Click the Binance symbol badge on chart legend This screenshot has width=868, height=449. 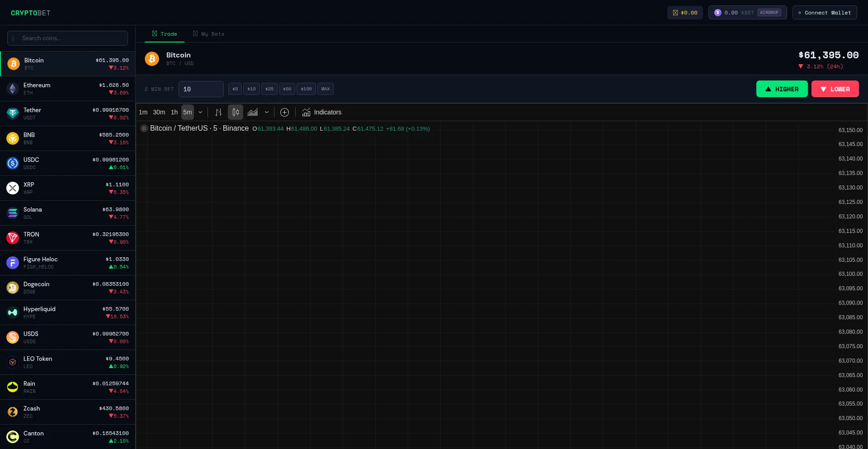click(x=144, y=128)
